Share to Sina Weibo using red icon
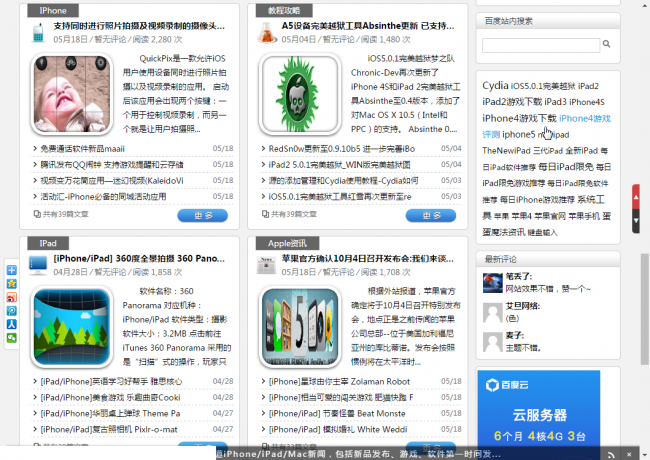The width and height of the screenshot is (650, 460). [11, 298]
